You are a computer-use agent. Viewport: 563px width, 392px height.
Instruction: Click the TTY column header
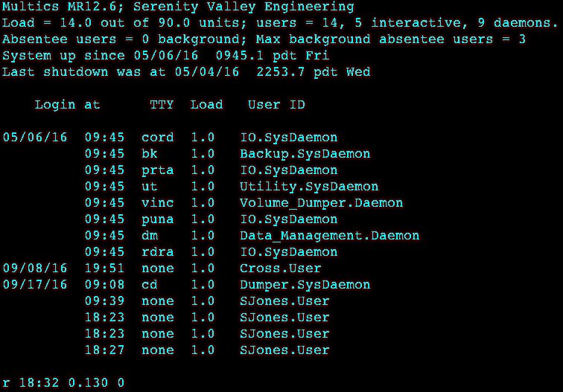pos(162,105)
